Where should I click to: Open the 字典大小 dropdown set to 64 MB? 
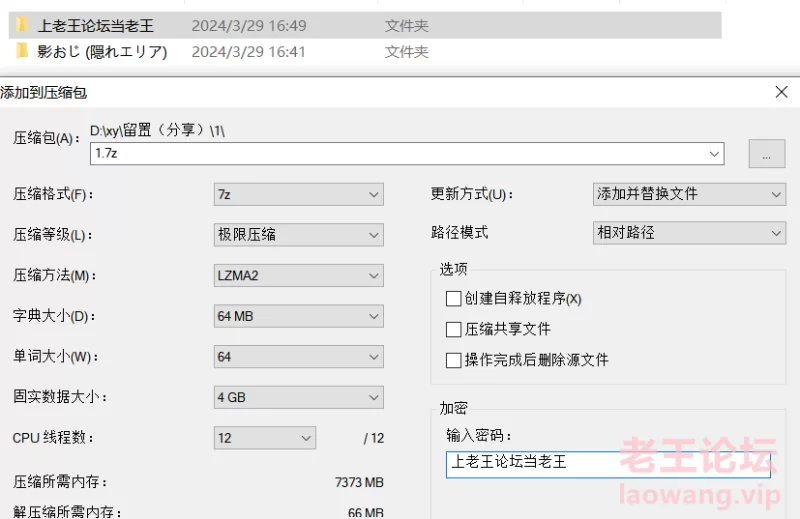298,316
